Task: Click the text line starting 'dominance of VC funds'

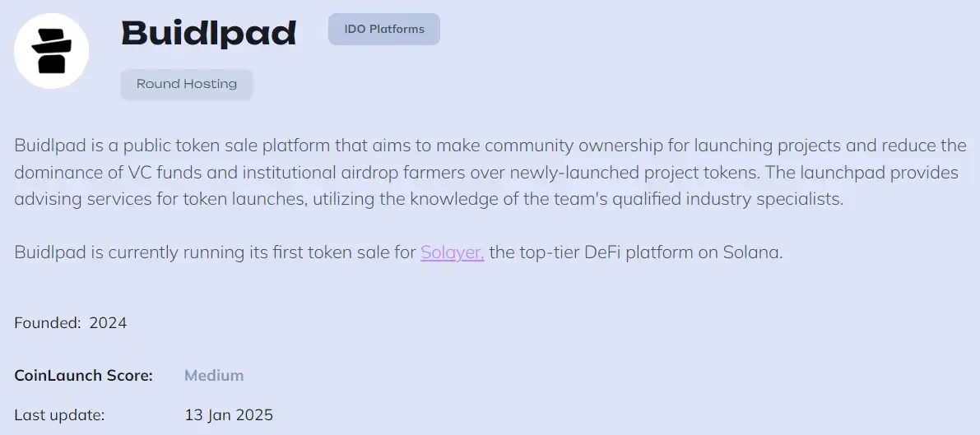Action: (x=485, y=174)
